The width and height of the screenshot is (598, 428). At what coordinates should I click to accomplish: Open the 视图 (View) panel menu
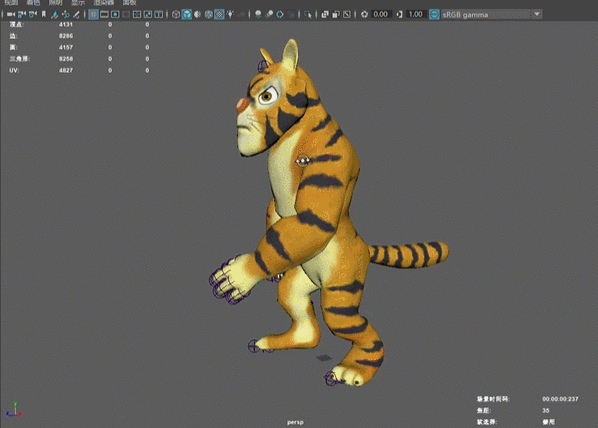[x=11, y=3]
